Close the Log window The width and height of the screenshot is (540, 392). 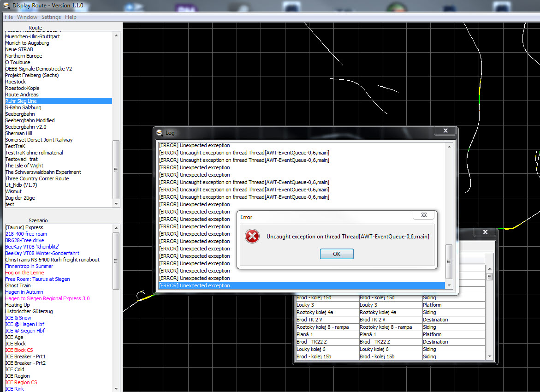[445, 131]
